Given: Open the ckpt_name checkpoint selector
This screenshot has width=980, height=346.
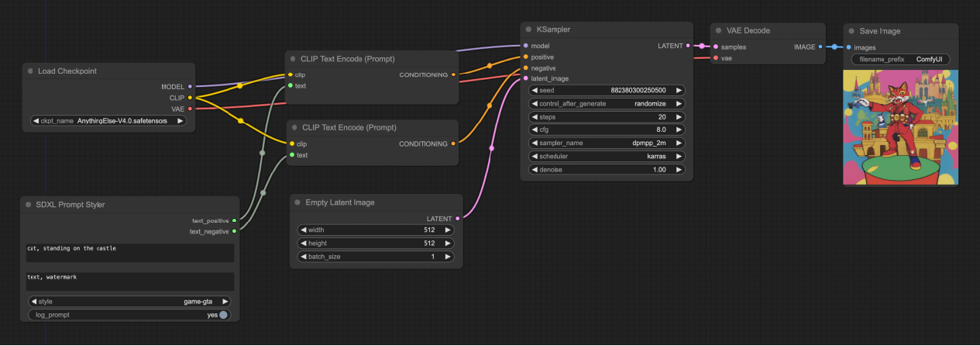Looking at the screenshot, I should pos(108,121).
